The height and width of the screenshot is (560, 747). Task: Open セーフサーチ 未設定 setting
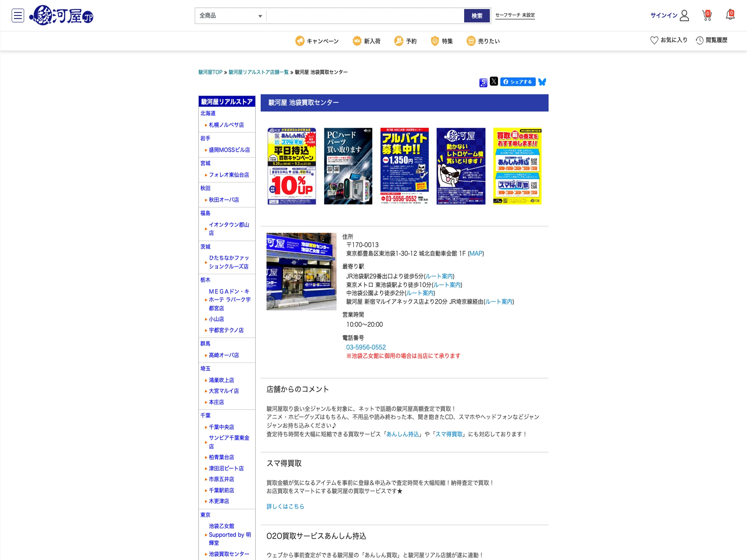point(515,15)
